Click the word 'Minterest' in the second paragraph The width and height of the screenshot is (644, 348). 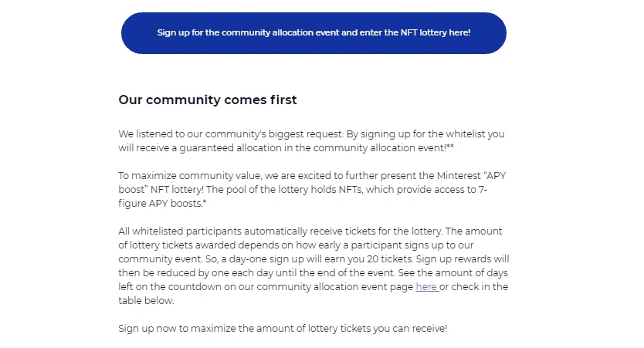[459, 176]
